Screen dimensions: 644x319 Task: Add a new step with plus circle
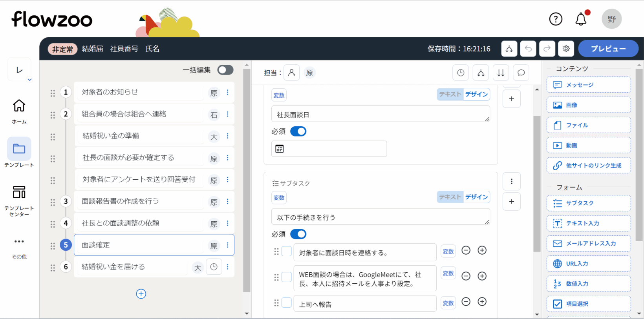coord(141,294)
